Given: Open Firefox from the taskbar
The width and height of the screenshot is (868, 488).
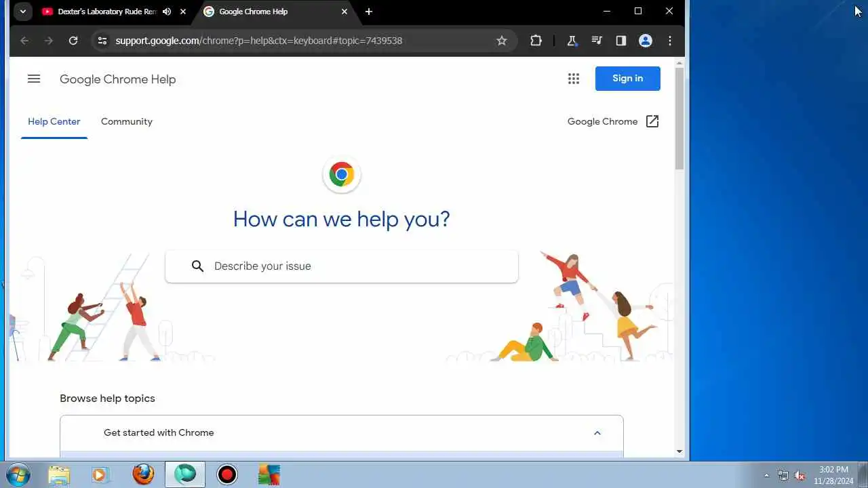Looking at the screenshot, I should [143, 475].
